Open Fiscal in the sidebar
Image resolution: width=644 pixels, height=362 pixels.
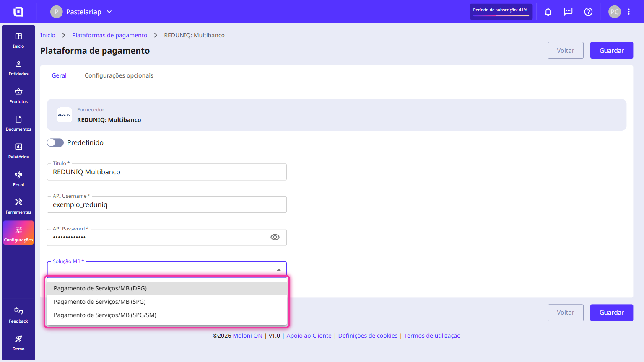click(18, 179)
